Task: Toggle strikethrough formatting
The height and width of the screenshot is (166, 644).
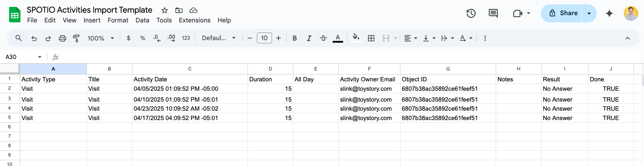Action: [x=323, y=38]
